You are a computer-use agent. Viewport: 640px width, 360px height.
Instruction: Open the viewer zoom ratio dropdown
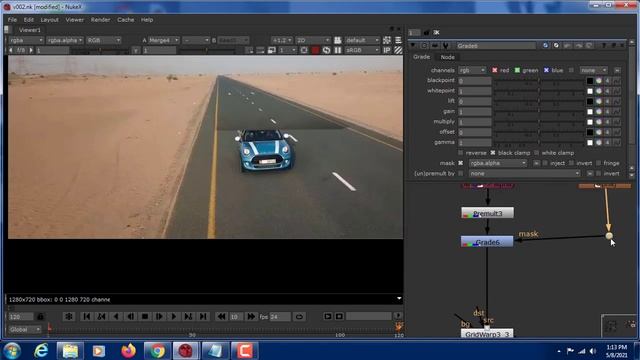[282, 40]
